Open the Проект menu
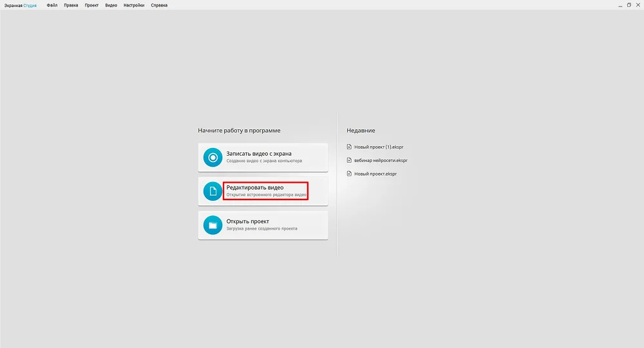The height and width of the screenshot is (348, 644). 91,5
